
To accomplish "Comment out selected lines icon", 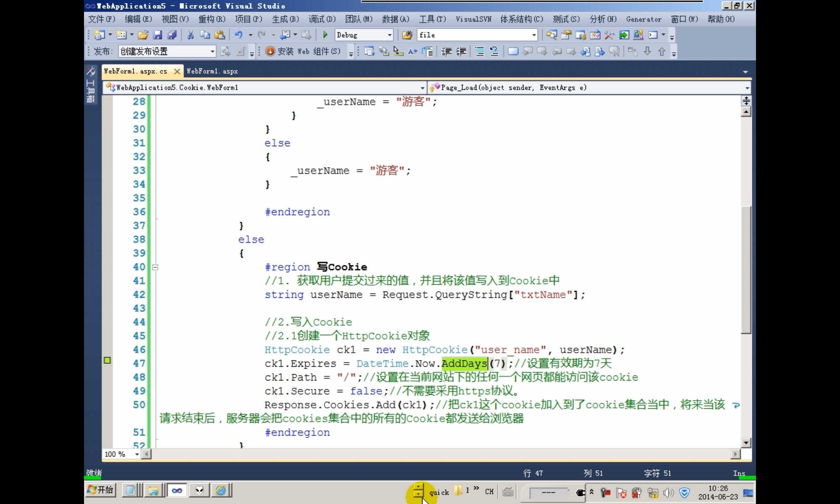I will tap(480, 51).
